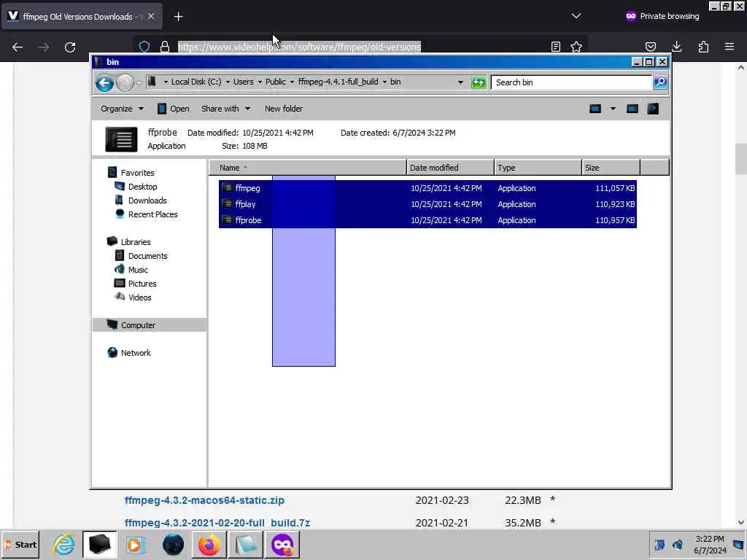Launch Internet Explorer from the taskbar
This screenshot has width=747, height=560.
coord(63,545)
